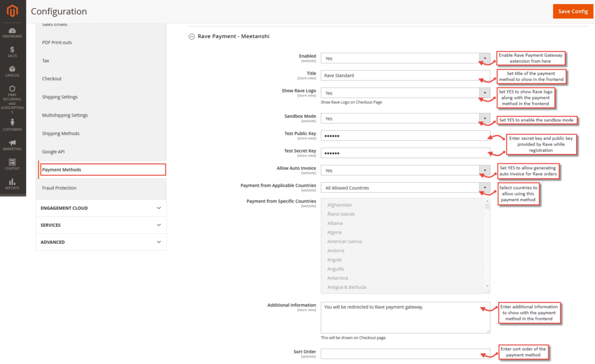
Task: Select Payment Methods in the sidebar
Action: click(102, 170)
